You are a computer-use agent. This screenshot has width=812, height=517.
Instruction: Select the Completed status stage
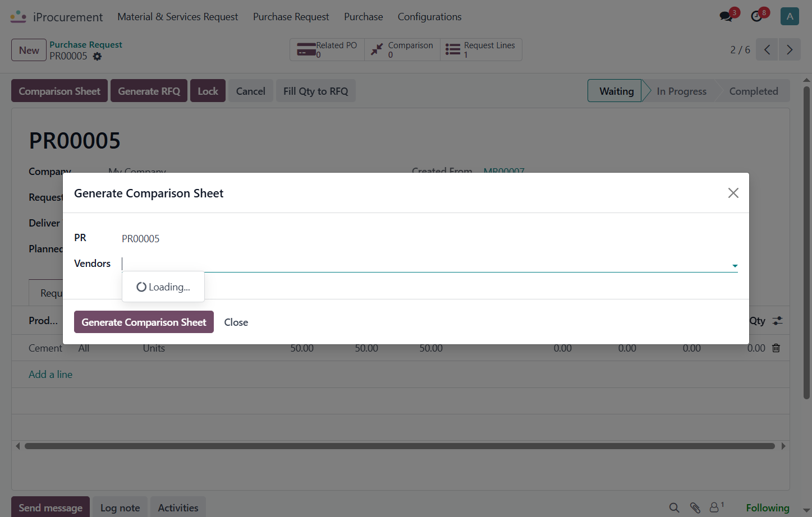pos(754,91)
